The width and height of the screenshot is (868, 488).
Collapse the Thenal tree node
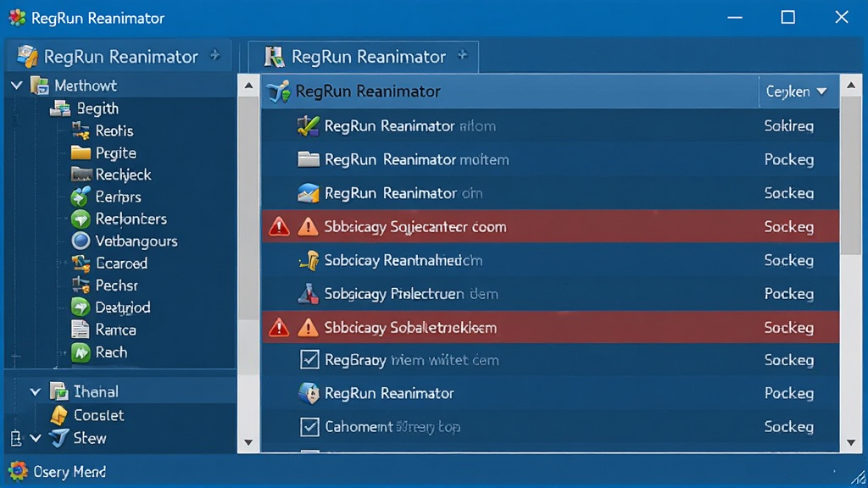(36, 391)
